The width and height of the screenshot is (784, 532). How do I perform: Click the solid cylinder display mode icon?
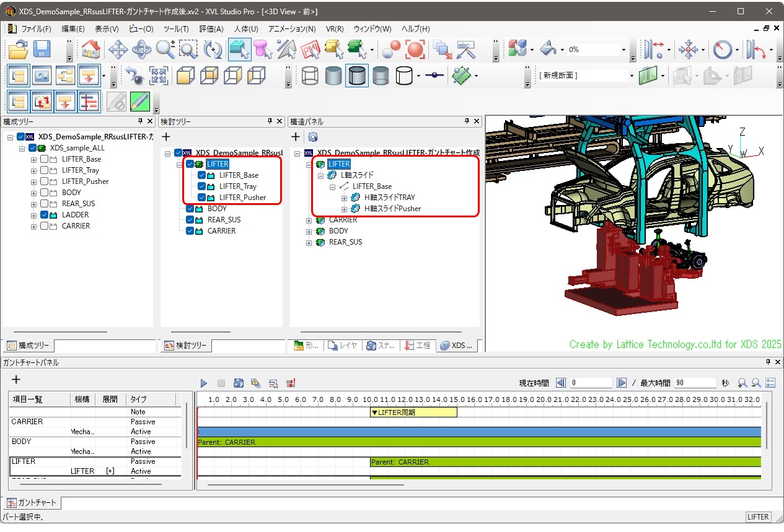(333, 76)
